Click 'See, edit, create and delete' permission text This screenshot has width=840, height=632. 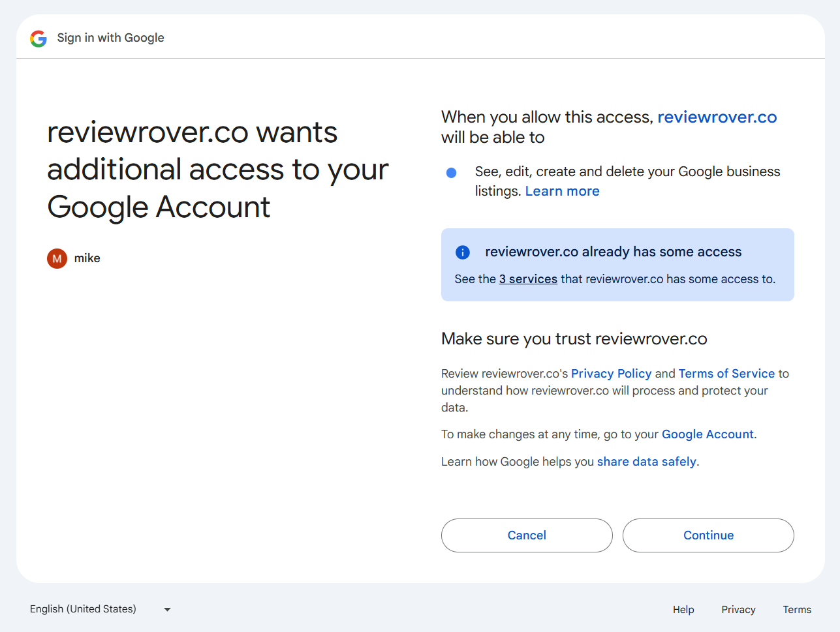coord(627,181)
